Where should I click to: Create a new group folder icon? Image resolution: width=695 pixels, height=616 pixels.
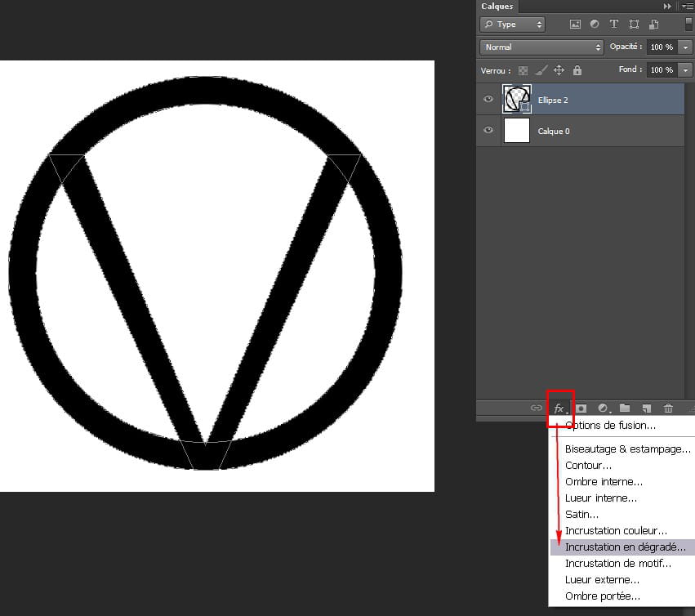(x=625, y=408)
